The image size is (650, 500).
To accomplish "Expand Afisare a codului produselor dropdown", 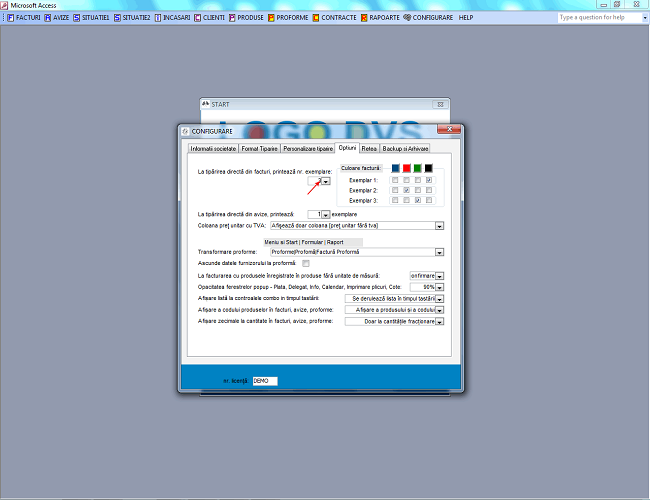I will pyautogui.click(x=439, y=310).
